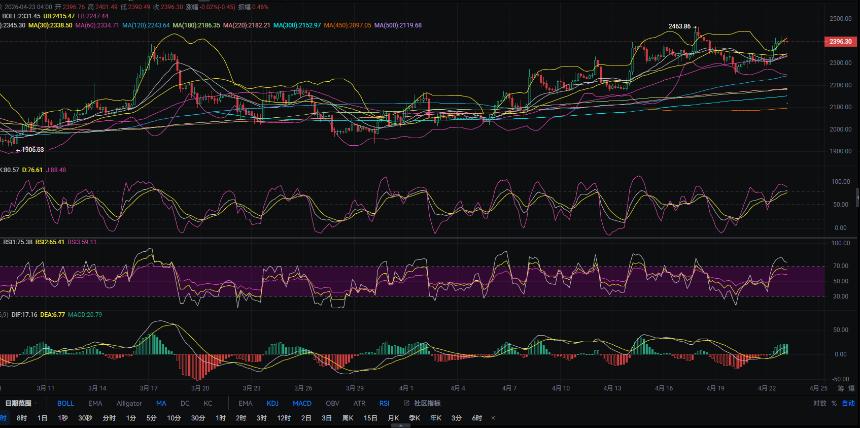Screen dimensions: 860x428
Task: Select the 3日 timeframe
Action: pyautogui.click(x=326, y=418)
